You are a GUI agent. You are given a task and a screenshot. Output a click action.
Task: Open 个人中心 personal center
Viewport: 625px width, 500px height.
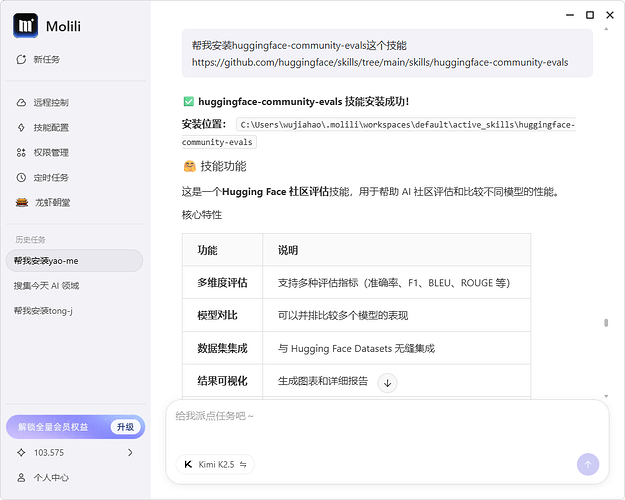(51, 478)
